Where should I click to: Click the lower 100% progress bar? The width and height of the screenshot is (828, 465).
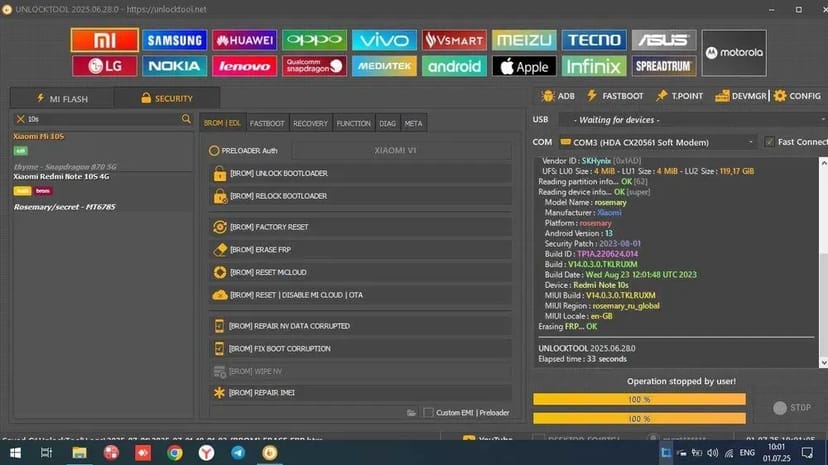[639, 419]
